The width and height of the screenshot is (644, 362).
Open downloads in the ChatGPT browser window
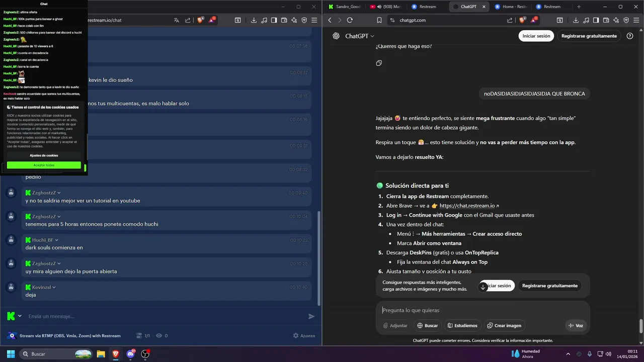click(x=576, y=20)
